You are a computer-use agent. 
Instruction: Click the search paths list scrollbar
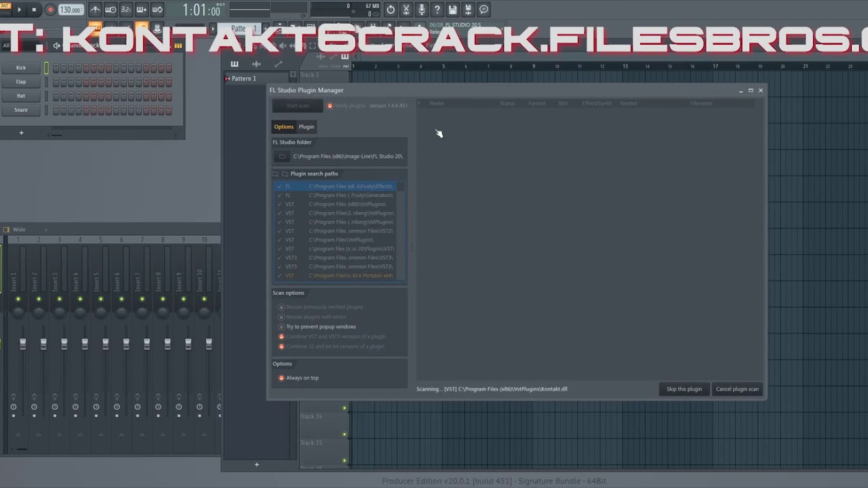tap(401, 231)
